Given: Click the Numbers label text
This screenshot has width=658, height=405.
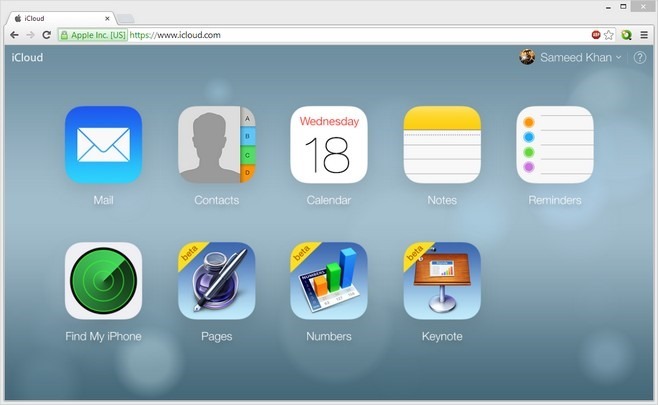Looking at the screenshot, I should [x=329, y=336].
